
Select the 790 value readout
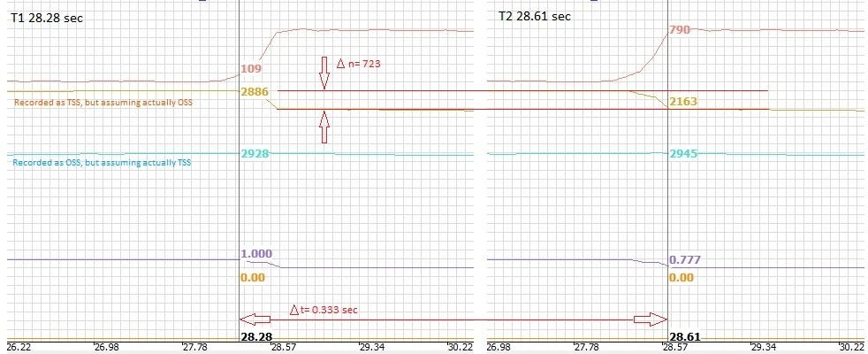coord(680,30)
